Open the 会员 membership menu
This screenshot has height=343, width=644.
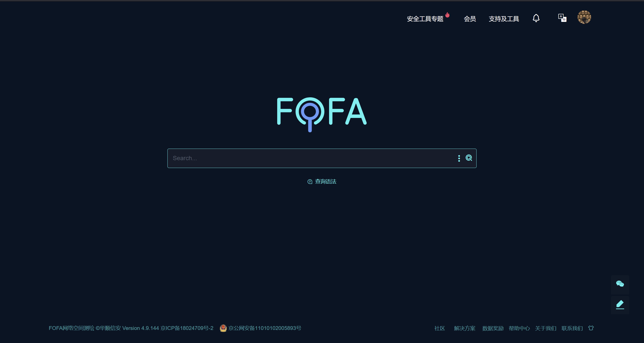[x=470, y=19]
